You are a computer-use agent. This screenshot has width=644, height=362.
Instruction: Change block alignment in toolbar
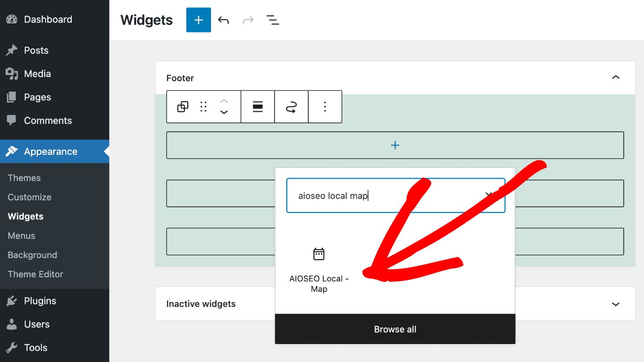[x=258, y=107]
